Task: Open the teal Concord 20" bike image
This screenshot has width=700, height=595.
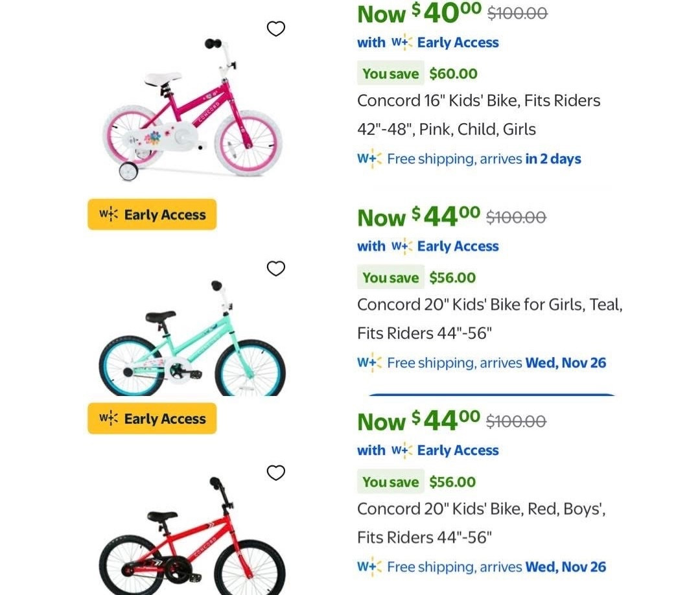Action: [x=192, y=340]
